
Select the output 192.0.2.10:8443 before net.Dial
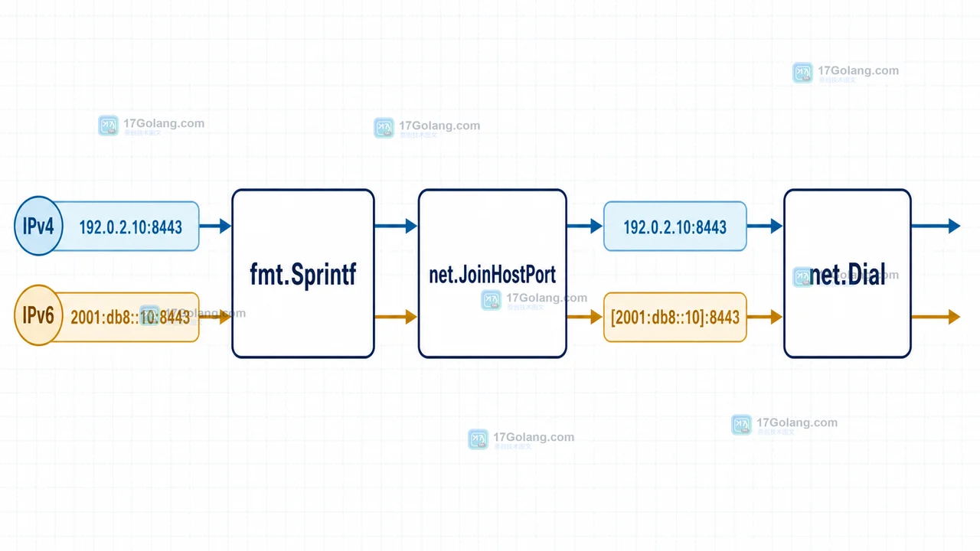675,227
